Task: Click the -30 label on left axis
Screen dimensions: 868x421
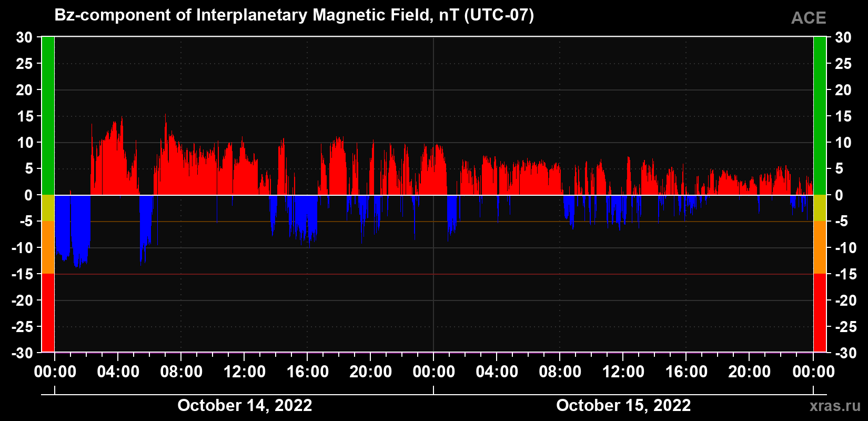Action: [x=22, y=353]
